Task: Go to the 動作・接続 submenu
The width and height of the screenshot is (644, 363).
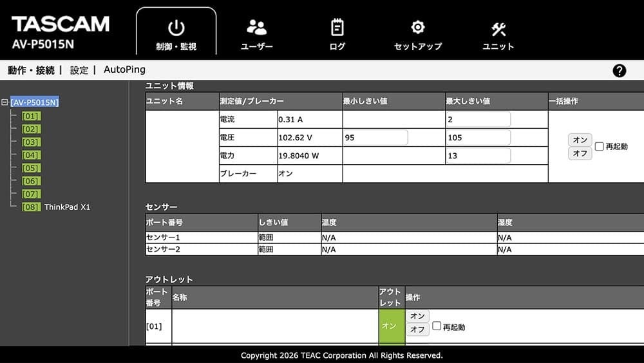Action: [x=31, y=70]
